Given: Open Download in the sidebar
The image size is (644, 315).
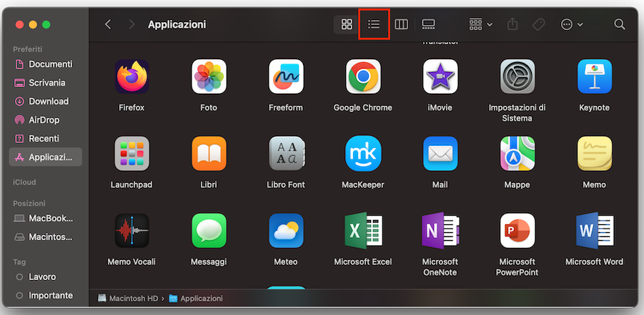Looking at the screenshot, I should point(45,101).
